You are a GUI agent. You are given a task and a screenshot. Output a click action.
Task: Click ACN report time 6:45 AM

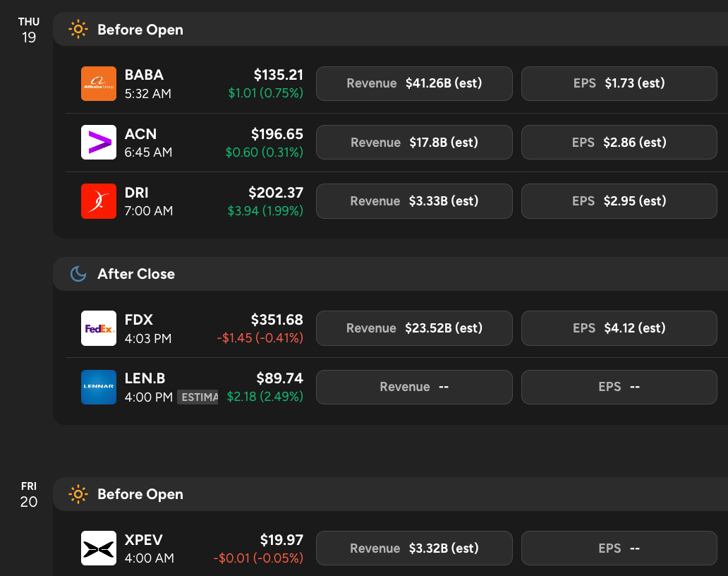148,152
